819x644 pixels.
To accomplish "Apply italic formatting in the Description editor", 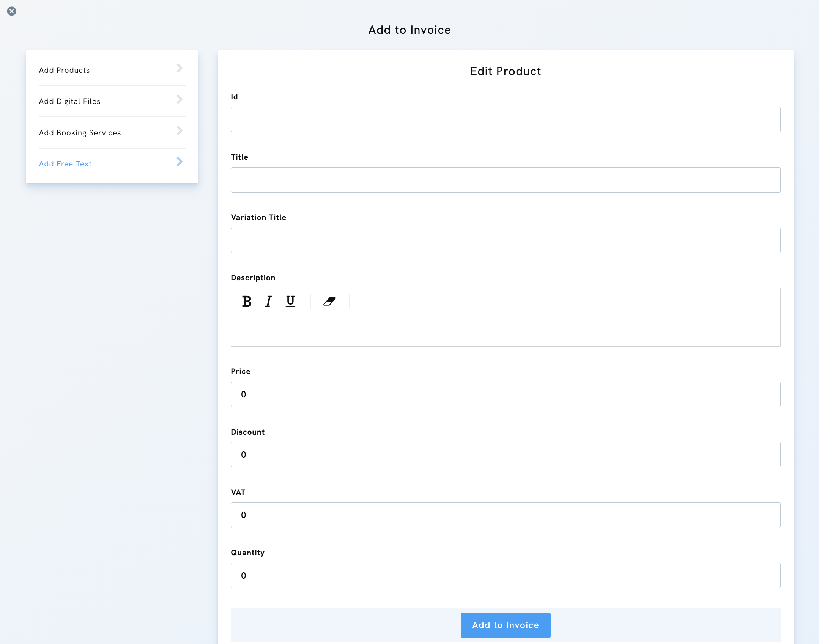I will click(268, 302).
